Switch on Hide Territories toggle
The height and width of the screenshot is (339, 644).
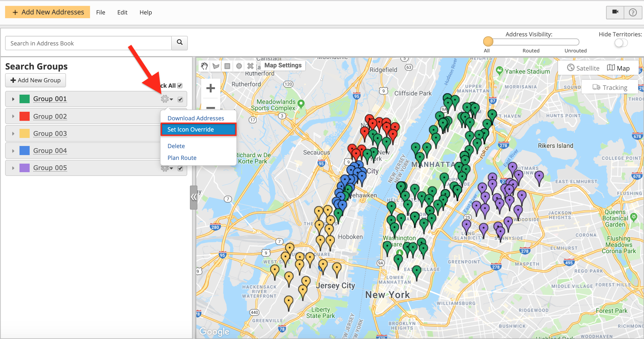pos(621,43)
